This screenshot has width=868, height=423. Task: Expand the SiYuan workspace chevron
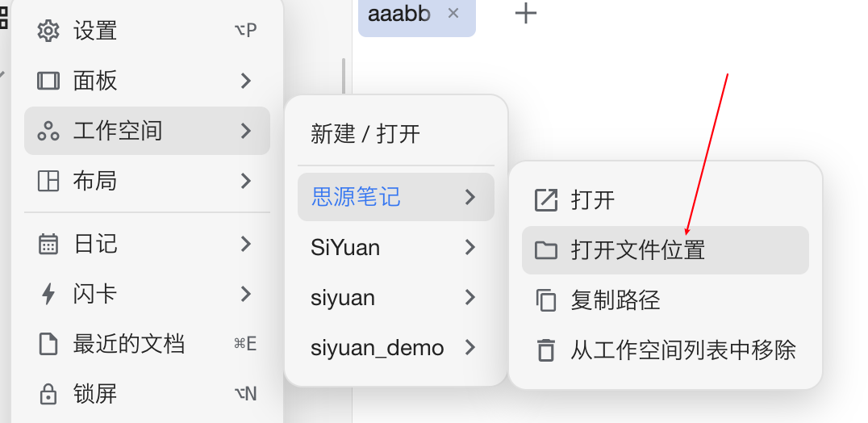[x=470, y=248]
